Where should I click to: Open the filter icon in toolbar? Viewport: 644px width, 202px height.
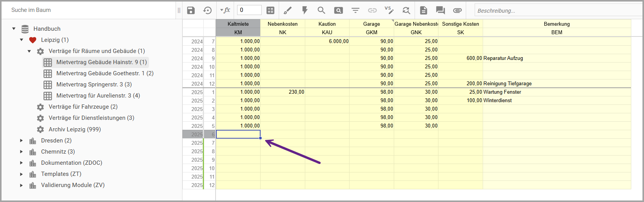click(355, 10)
